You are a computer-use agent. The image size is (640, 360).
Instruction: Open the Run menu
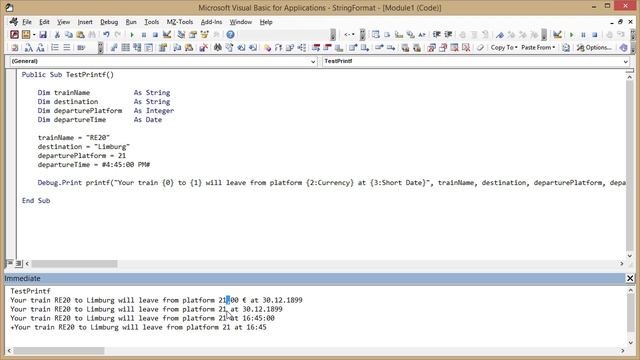(131, 22)
